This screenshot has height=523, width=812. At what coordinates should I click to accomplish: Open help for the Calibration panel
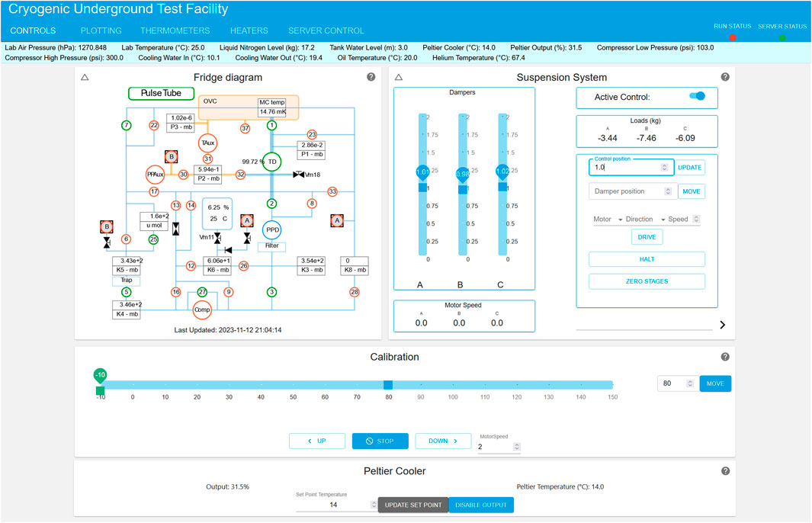[725, 357]
